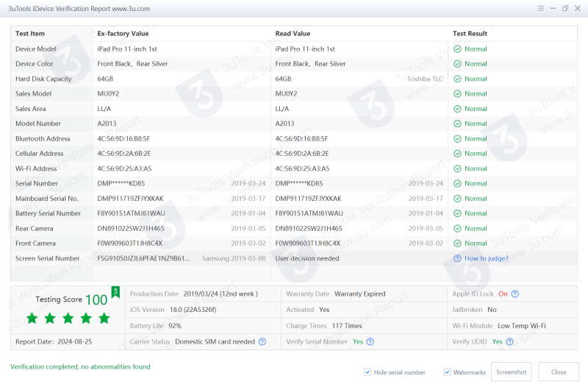Click the Screenshot button
This screenshot has width=588, height=390.
pyautogui.click(x=511, y=372)
